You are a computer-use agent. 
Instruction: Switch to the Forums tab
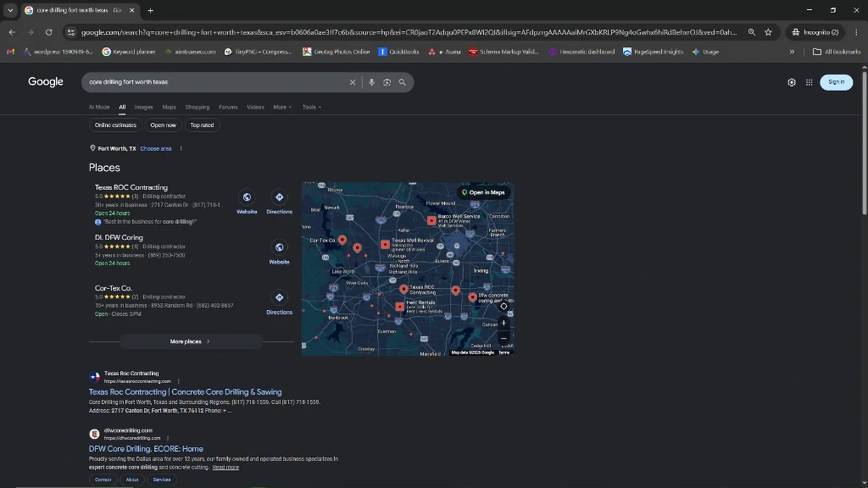[x=228, y=107]
